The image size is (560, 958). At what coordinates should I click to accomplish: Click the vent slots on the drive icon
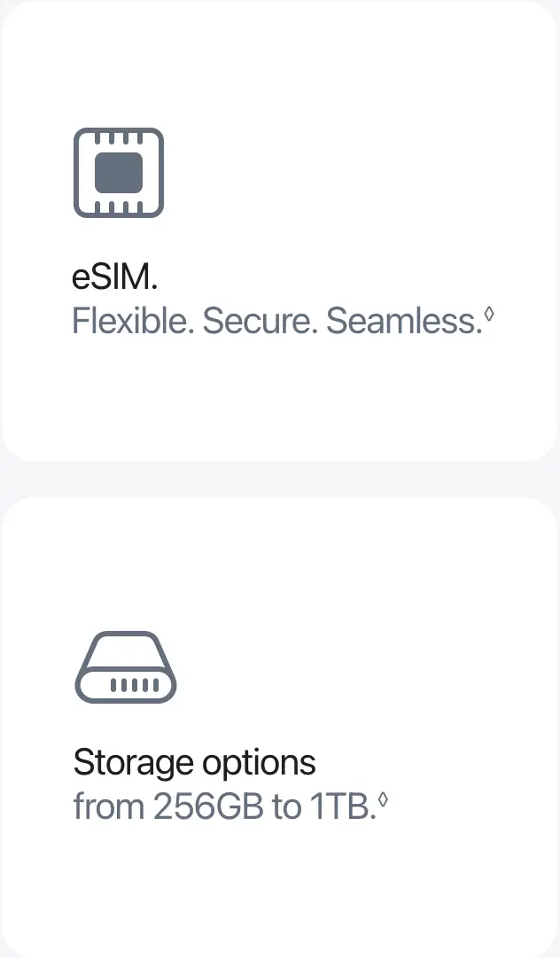[x=133, y=685]
